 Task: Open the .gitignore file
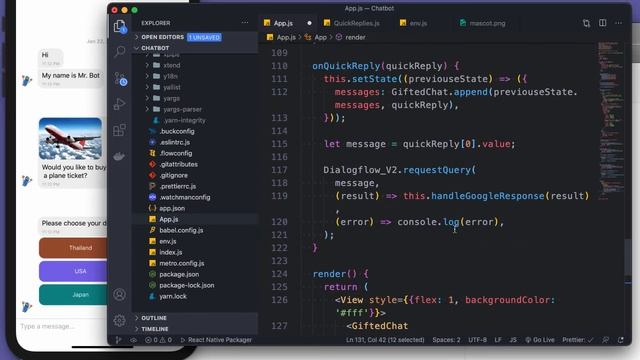(x=174, y=176)
